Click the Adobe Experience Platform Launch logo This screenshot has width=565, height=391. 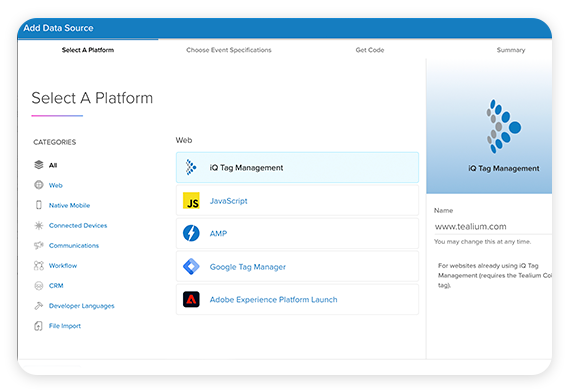pos(191,299)
